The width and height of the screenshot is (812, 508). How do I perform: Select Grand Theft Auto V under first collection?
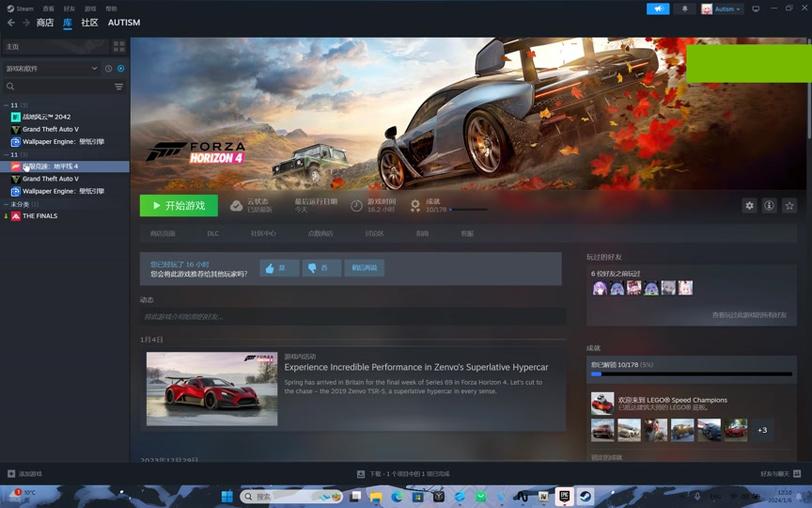(50, 129)
